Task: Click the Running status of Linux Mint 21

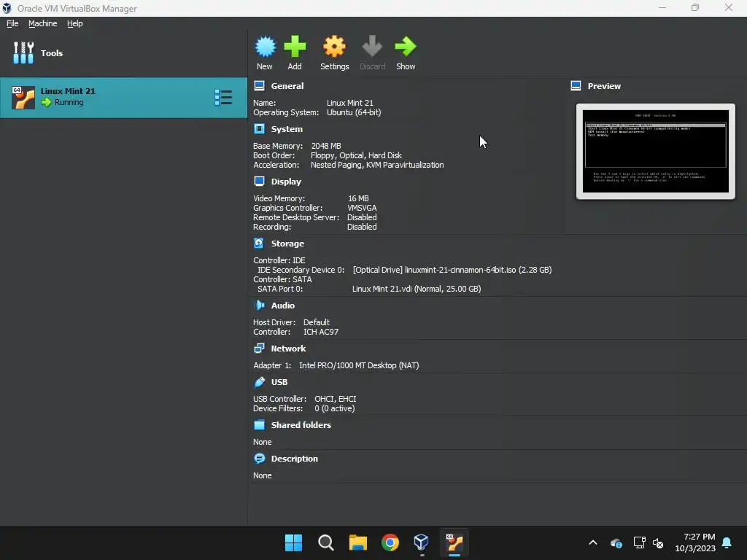Action: coord(69,102)
